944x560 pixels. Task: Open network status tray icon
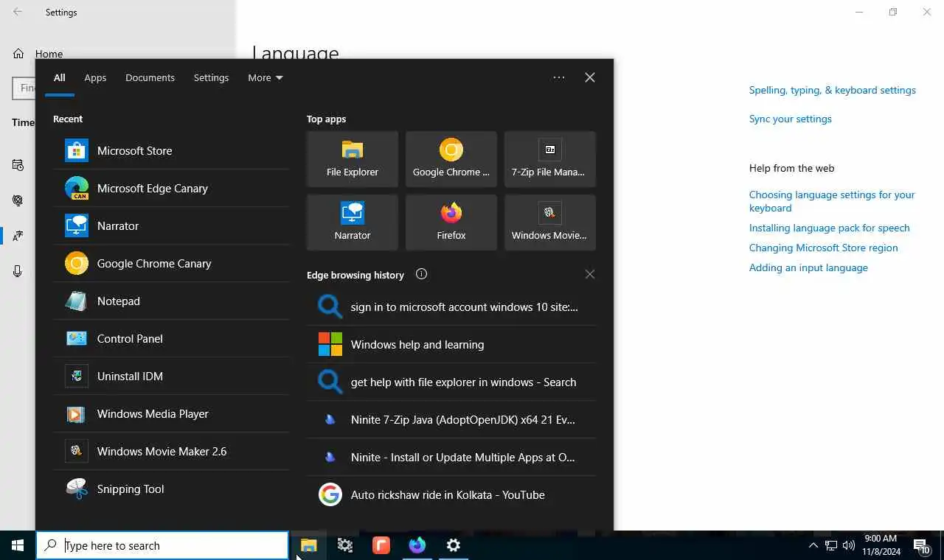(x=831, y=545)
